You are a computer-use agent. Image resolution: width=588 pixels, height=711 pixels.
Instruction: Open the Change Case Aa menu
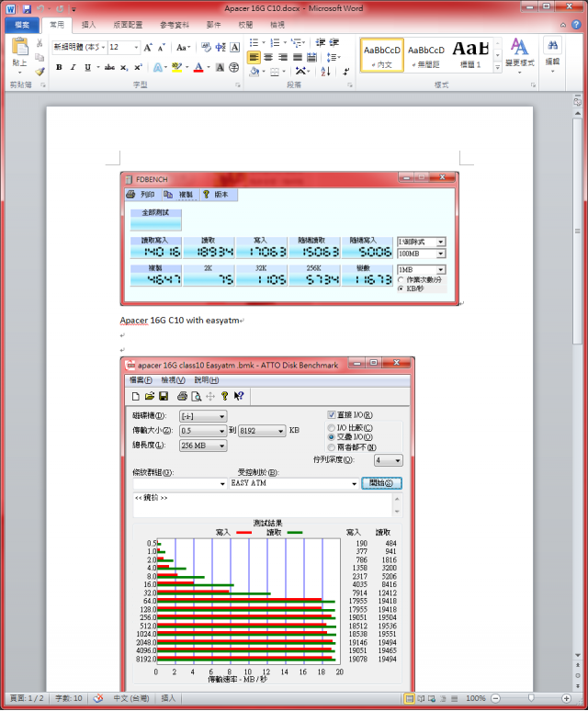pos(183,47)
